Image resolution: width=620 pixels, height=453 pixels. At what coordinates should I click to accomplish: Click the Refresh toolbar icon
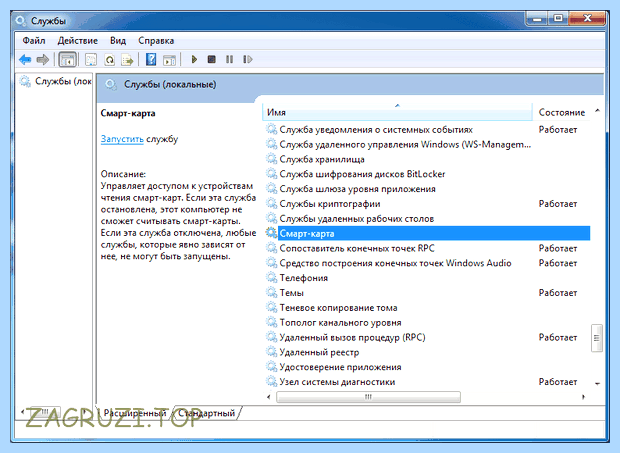(110, 60)
